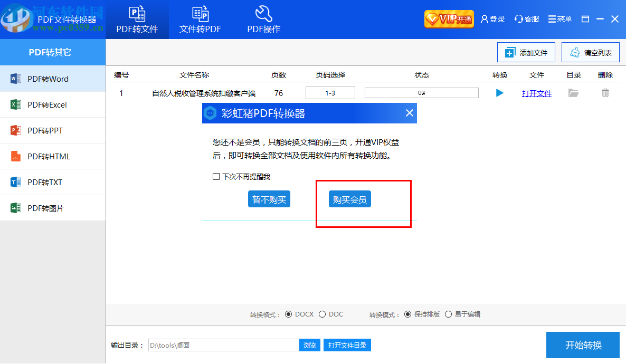Image resolution: width=626 pixels, height=364 pixels.
Task: Open the PDF转文件 tab
Action: click(137, 20)
